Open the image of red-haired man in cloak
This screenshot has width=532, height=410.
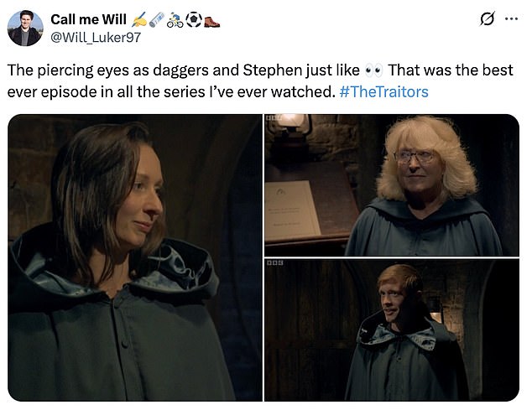pos(392,330)
